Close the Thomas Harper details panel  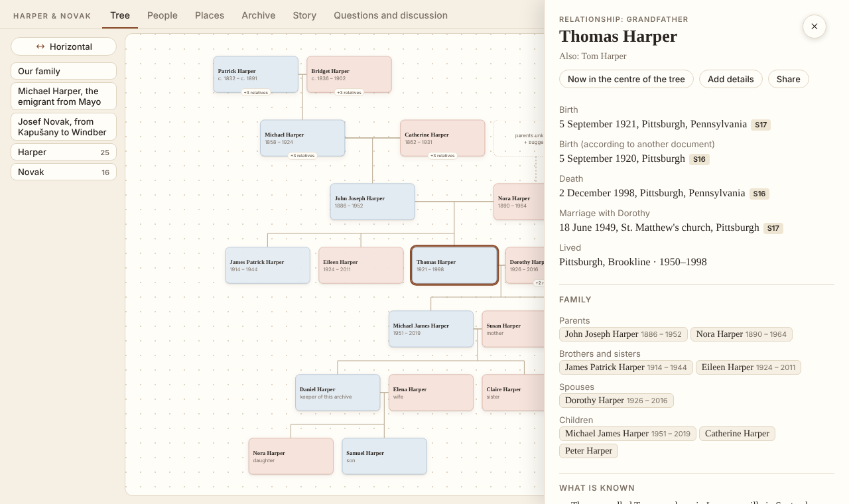point(814,27)
